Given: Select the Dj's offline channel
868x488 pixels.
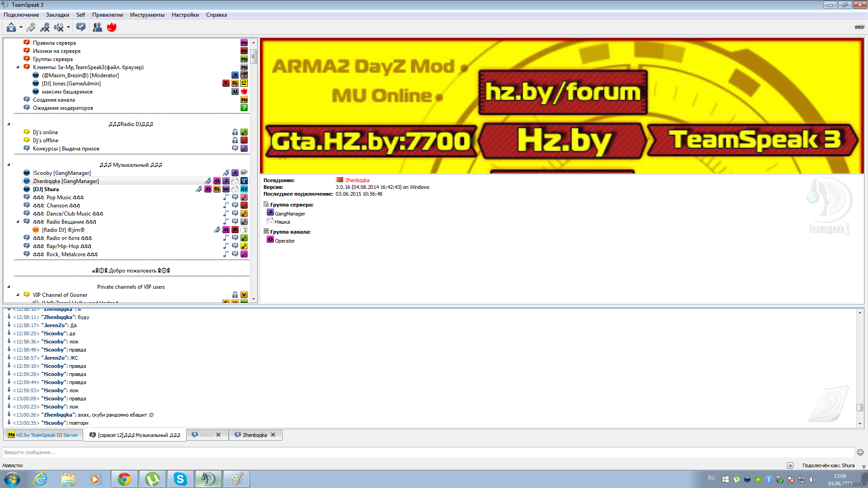Looking at the screenshot, I should click(x=45, y=141).
